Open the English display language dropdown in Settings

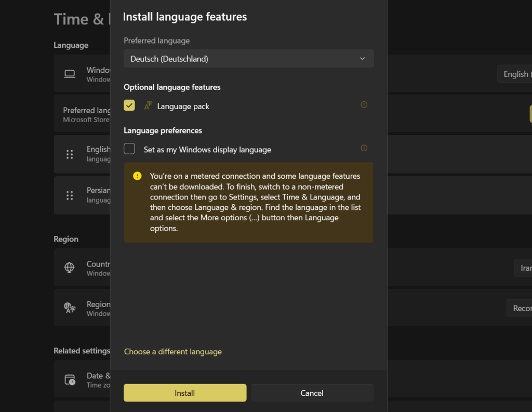tap(515, 74)
